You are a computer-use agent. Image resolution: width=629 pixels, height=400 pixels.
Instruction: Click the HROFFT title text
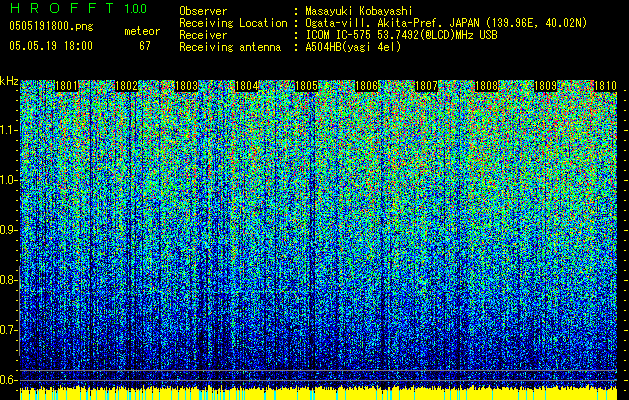pyautogui.click(x=62, y=8)
